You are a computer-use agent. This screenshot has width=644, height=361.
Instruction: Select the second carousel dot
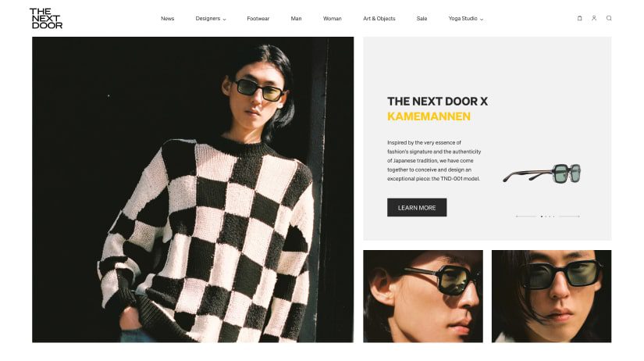(546, 216)
